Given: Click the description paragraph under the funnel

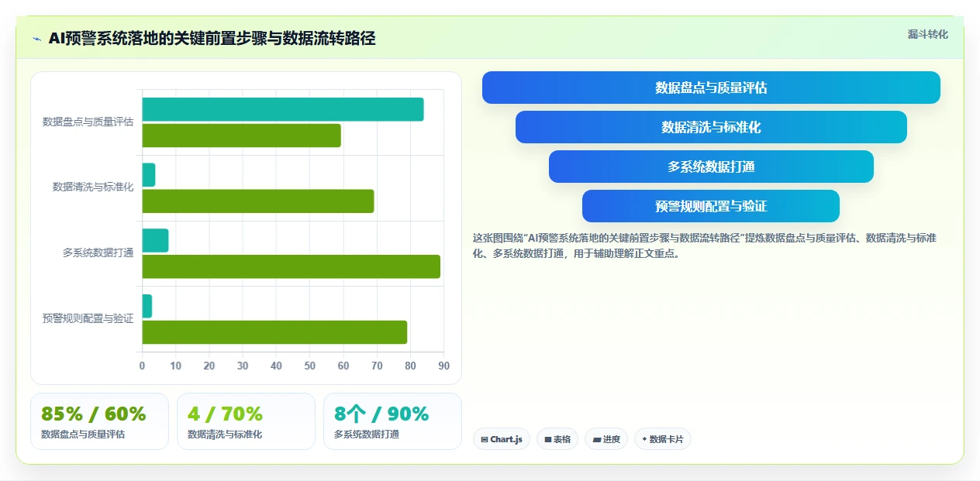Looking at the screenshot, I should point(705,246).
